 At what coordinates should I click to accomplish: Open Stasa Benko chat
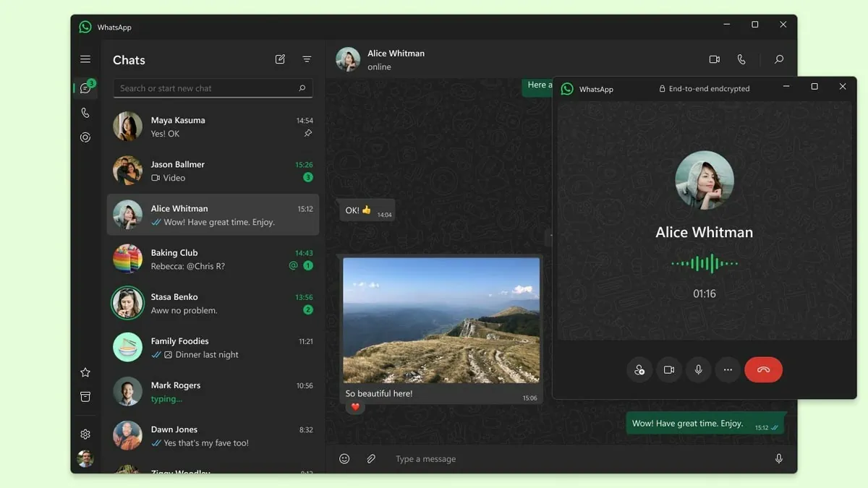213,303
